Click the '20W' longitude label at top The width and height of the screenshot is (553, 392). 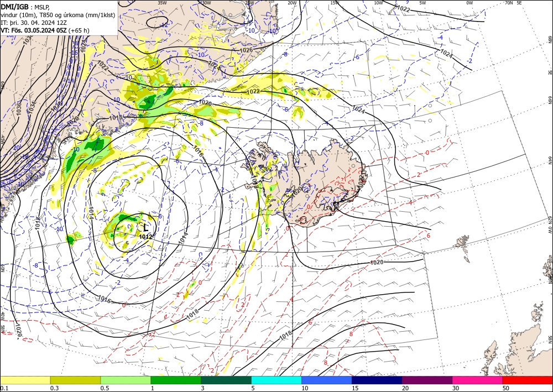291,3
